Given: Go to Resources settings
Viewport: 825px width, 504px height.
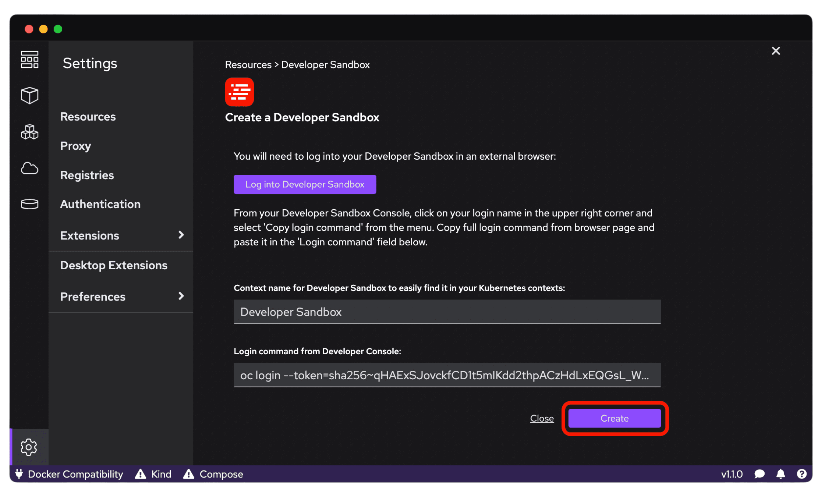Looking at the screenshot, I should (88, 117).
